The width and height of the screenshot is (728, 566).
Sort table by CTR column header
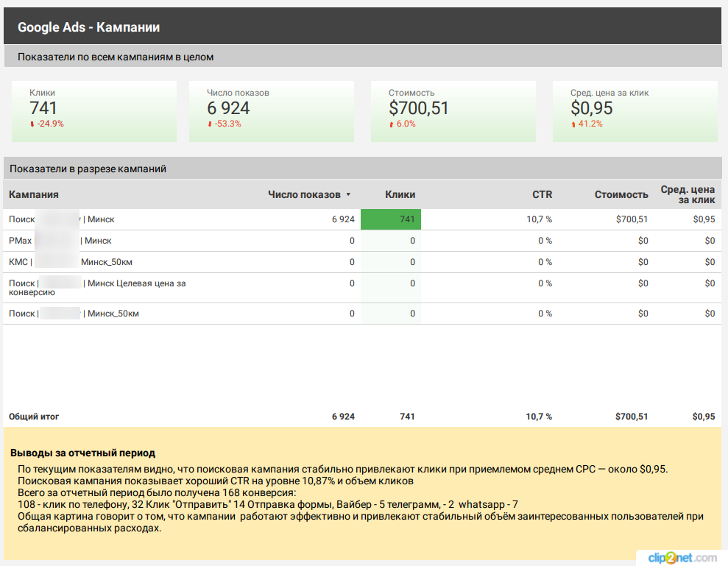pos(542,195)
